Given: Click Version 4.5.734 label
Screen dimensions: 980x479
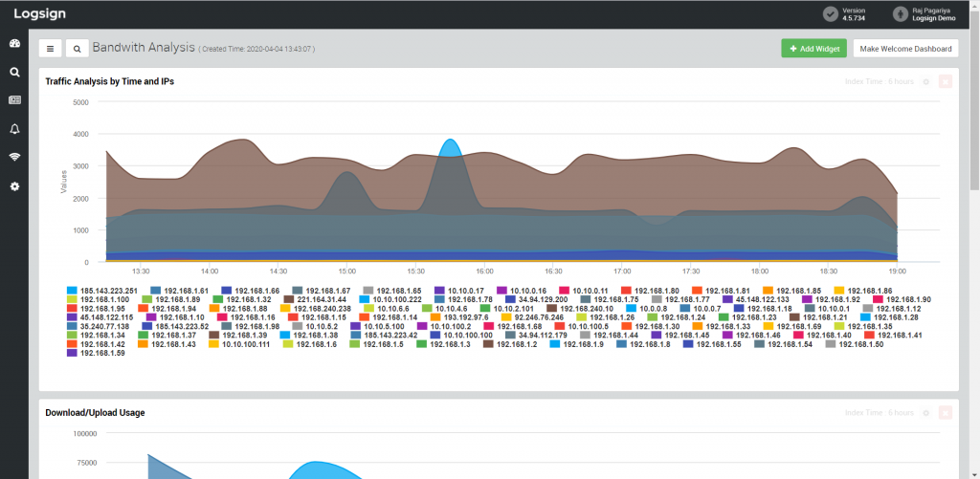Looking at the screenshot, I should [854, 14].
